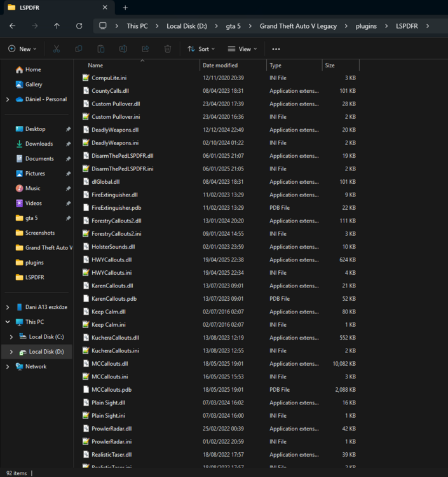Navigate to Grand Theft Auto V Legacy breadcrumb
The image size is (448, 477).
click(x=298, y=26)
